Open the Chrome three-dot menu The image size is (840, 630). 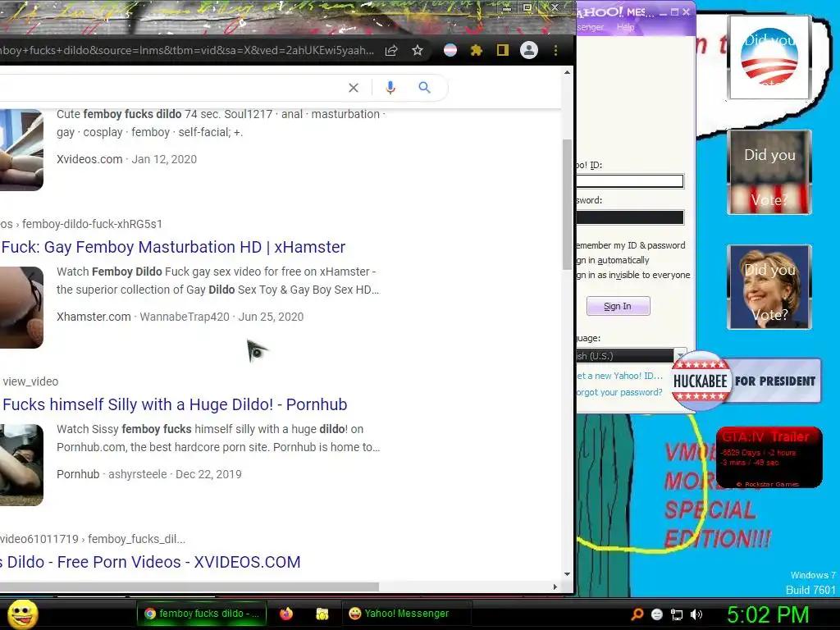point(555,50)
